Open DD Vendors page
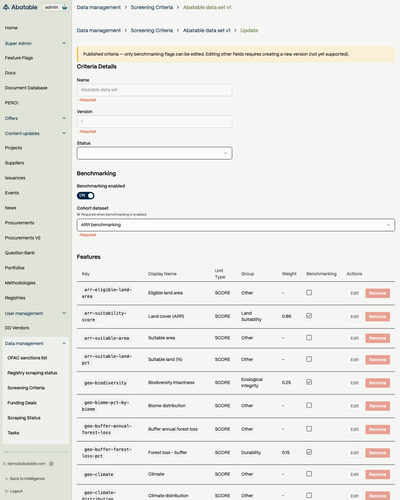The height and width of the screenshot is (500, 400). (x=17, y=328)
